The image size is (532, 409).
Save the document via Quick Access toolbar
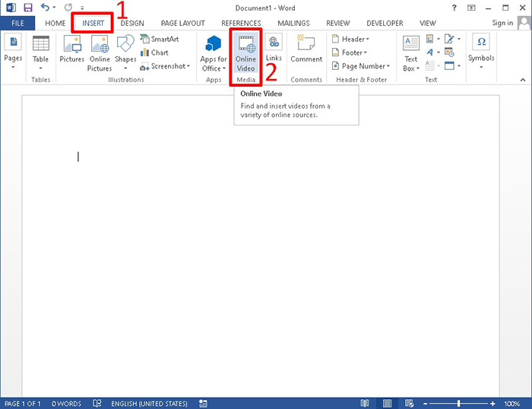pos(28,8)
